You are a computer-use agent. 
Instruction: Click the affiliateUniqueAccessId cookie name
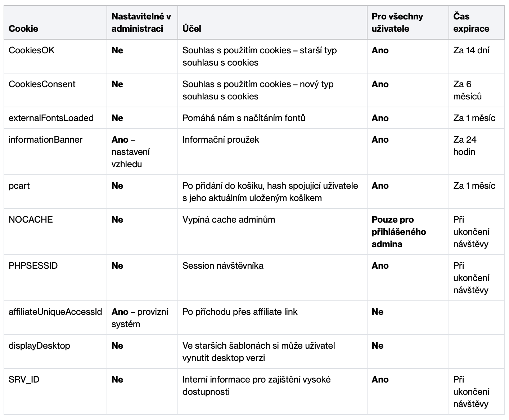[x=55, y=312]
